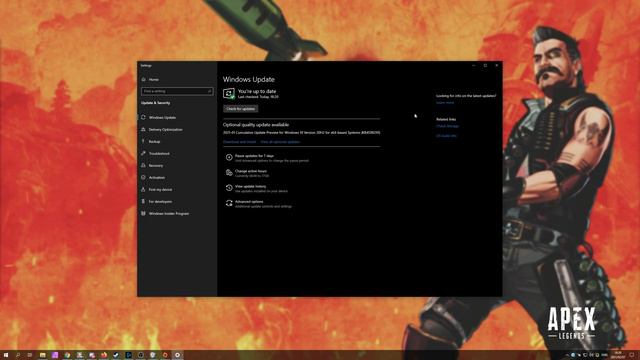Image resolution: width=640 pixels, height=360 pixels.
Task: Click the Home icon in Settings sidebar
Action: point(144,80)
